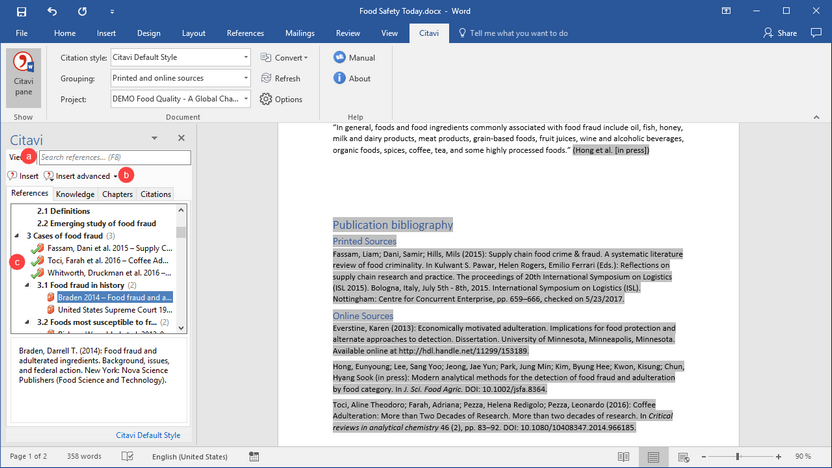Switch to Read Mode view
This screenshot has width=832, height=468.
click(623, 457)
